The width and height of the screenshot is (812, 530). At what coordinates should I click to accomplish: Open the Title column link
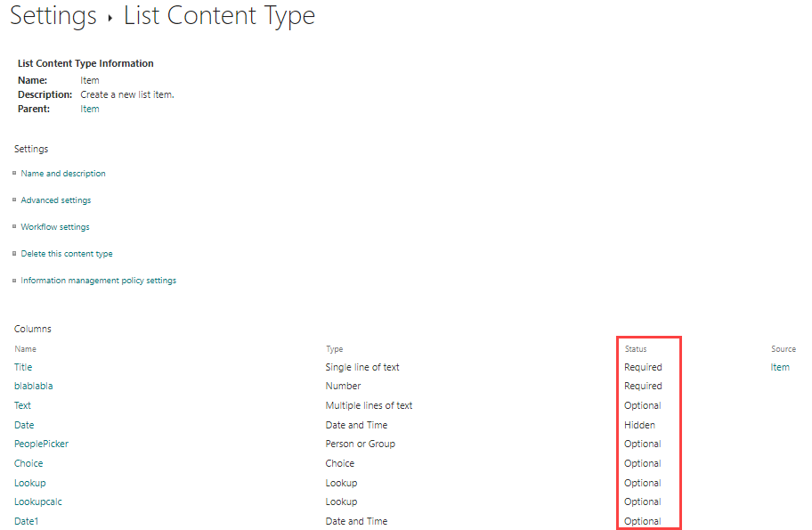click(23, 367)
